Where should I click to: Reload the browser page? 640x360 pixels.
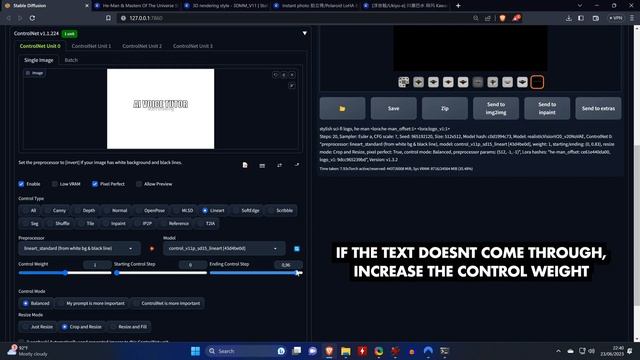pos(32,18)
